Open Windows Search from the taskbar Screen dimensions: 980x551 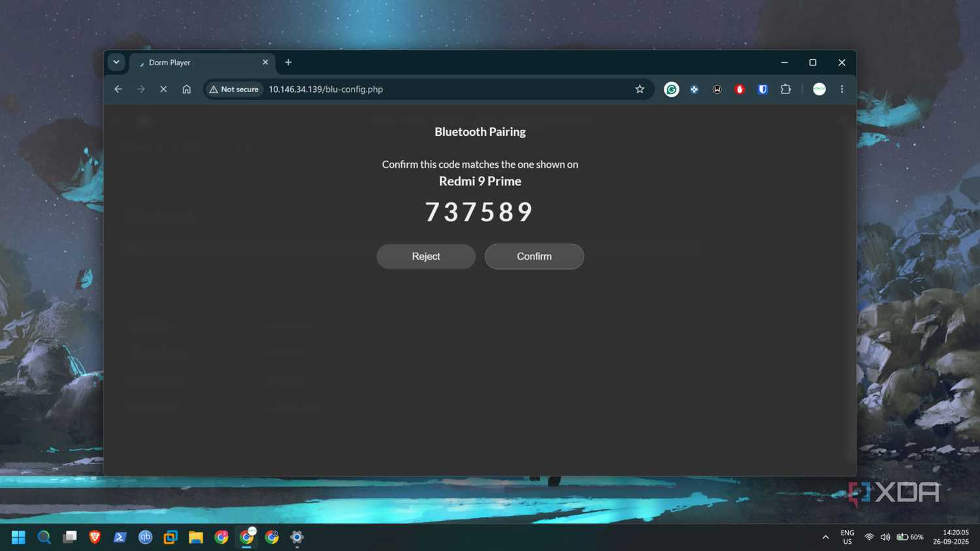[44, 537]
